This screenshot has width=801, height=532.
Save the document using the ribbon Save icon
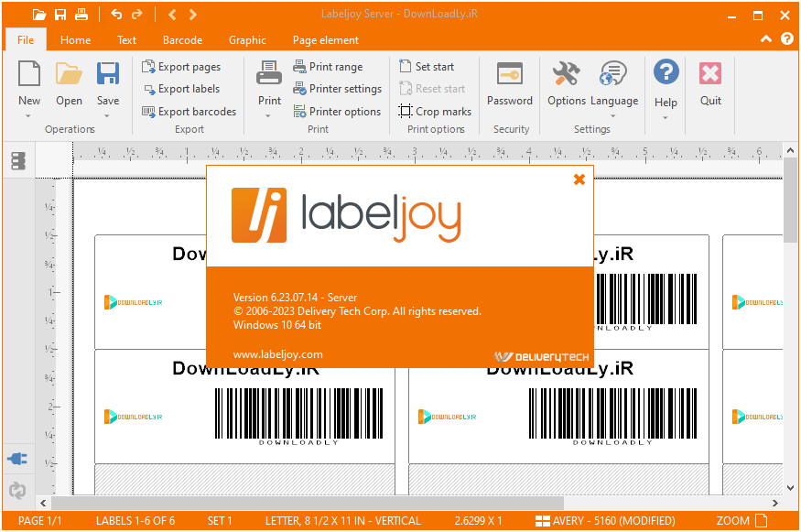(108, 73)
